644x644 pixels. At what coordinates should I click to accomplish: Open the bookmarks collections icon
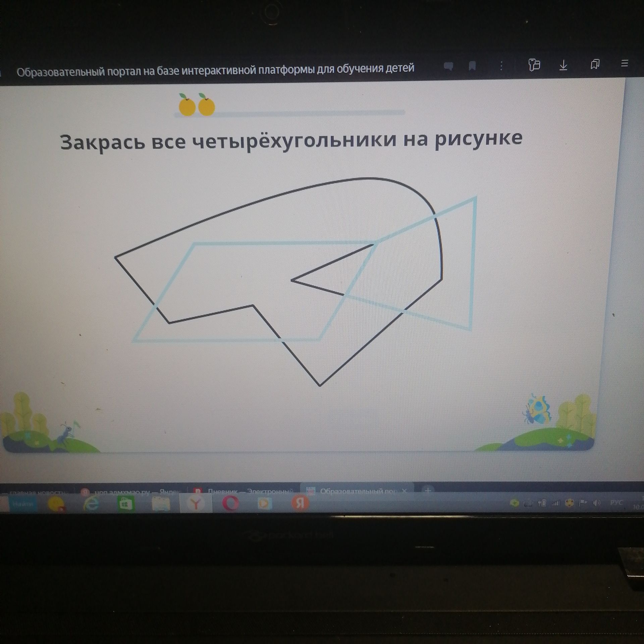pos(595,64)
